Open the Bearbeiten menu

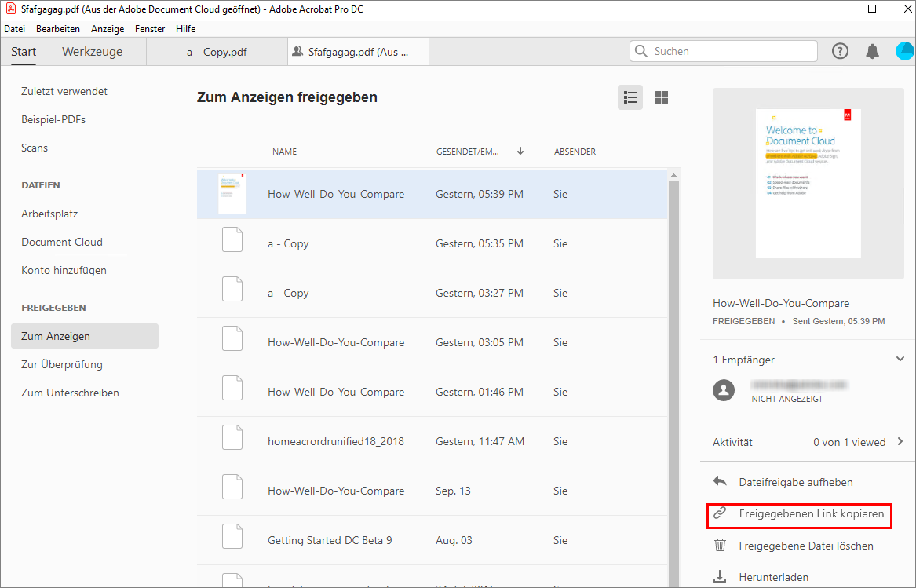[x=58, y=28]
